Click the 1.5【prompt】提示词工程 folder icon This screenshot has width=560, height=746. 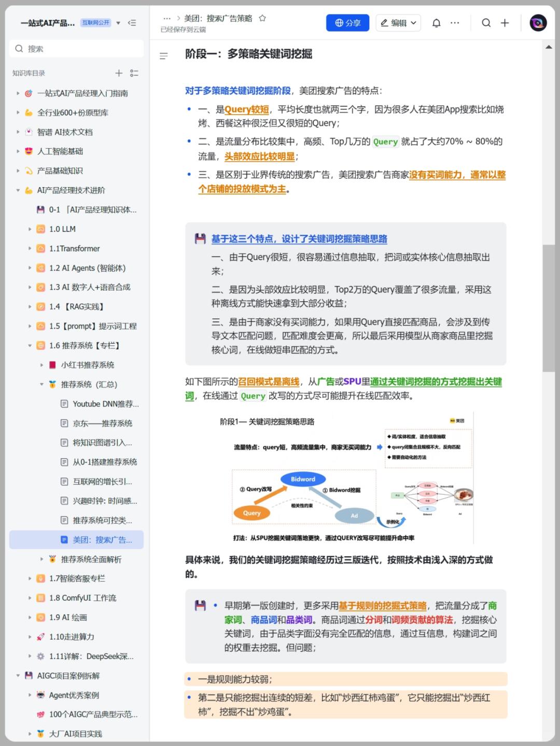[x=40, y=326]
